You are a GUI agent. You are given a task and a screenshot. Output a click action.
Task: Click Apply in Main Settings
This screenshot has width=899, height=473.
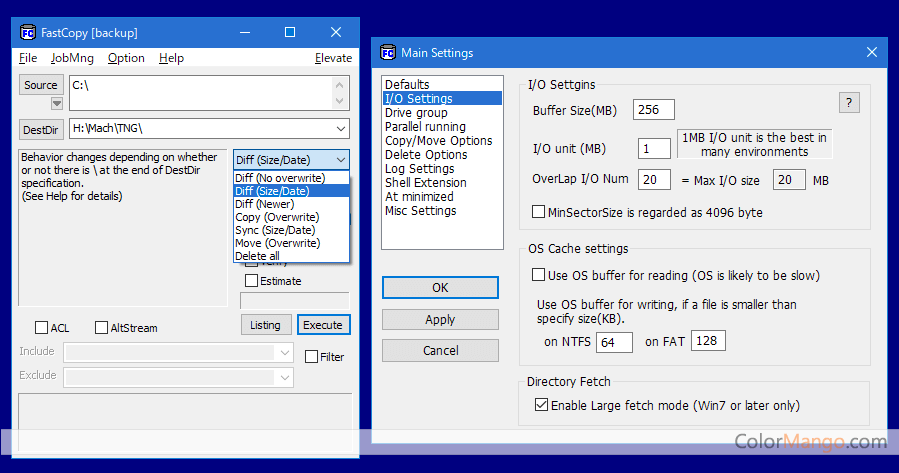coord(440,319)
